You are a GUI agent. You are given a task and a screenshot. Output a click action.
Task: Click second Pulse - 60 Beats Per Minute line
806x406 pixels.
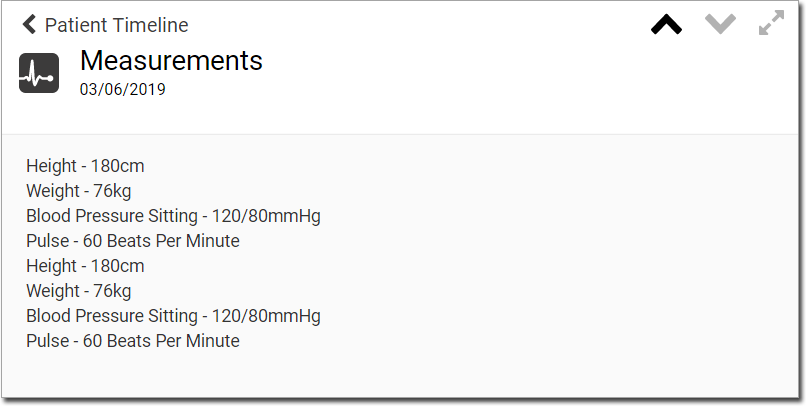[x=133, y=341]
